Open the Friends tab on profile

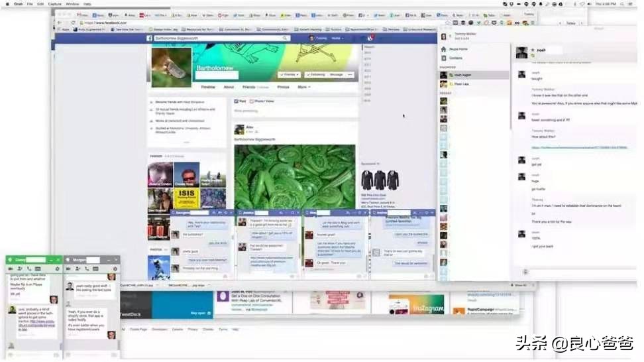tap(249, 87)
